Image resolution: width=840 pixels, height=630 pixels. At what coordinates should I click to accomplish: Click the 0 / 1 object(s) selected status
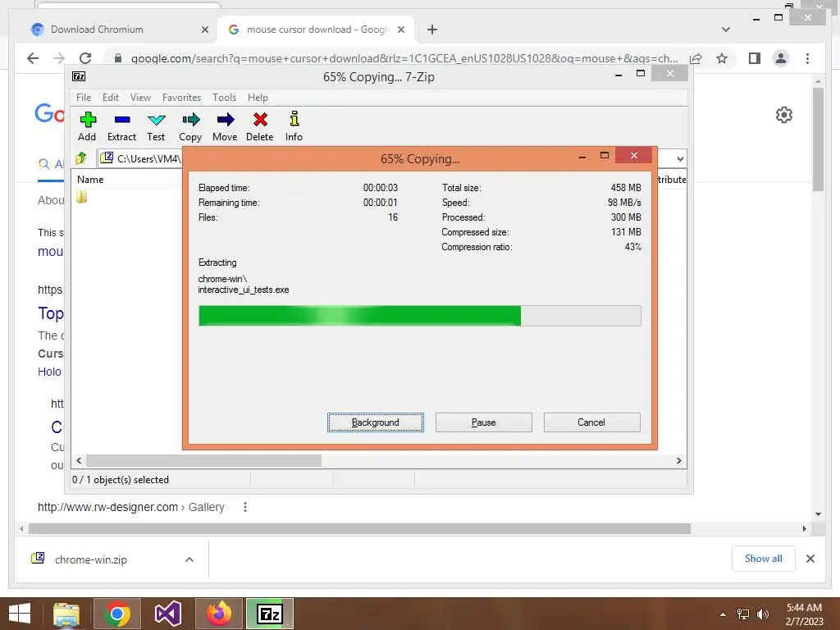point(121,479)
